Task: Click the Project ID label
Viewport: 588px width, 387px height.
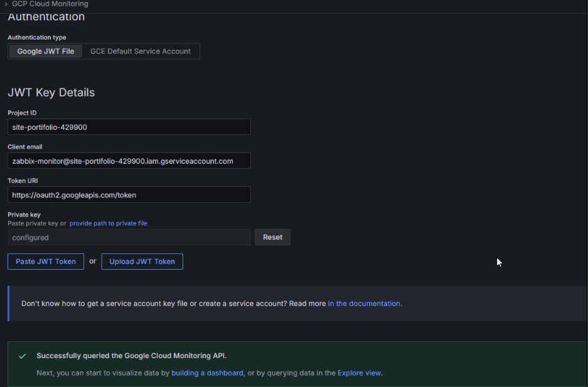Action: (22, 113)
